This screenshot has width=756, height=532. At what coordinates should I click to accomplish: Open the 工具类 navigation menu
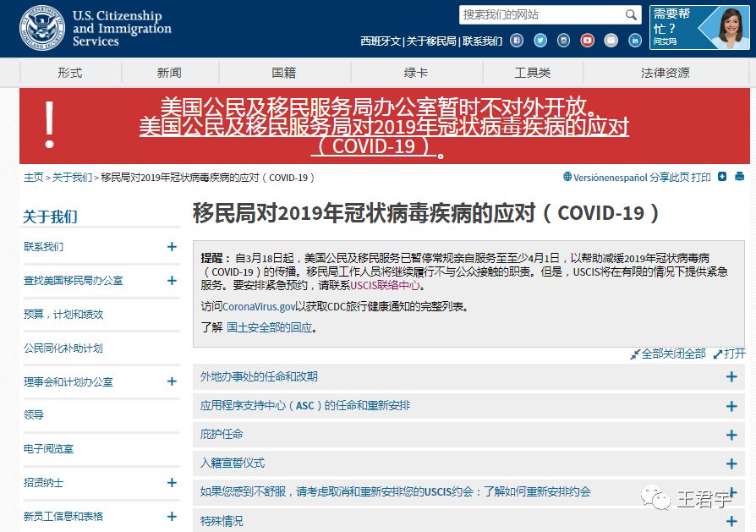[532, 73]
